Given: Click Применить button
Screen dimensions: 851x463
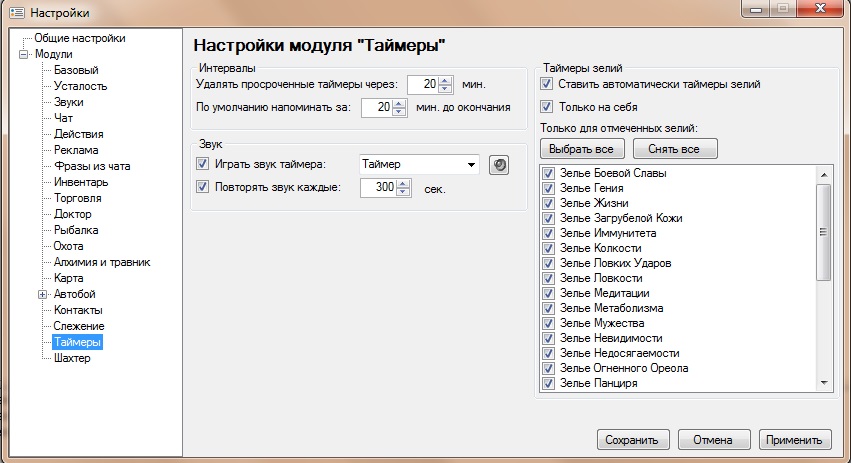Looking at the screenshot, I should point(795,440).
